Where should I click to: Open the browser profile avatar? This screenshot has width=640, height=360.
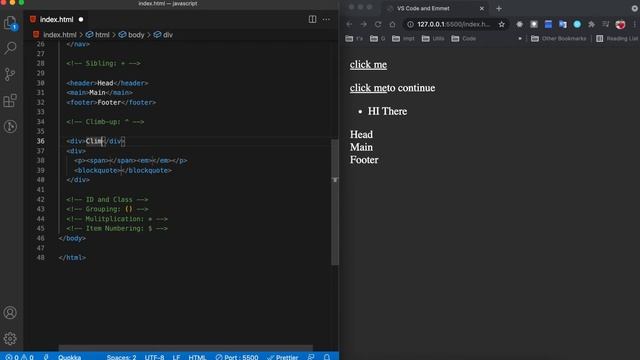(x=620, y=24)
